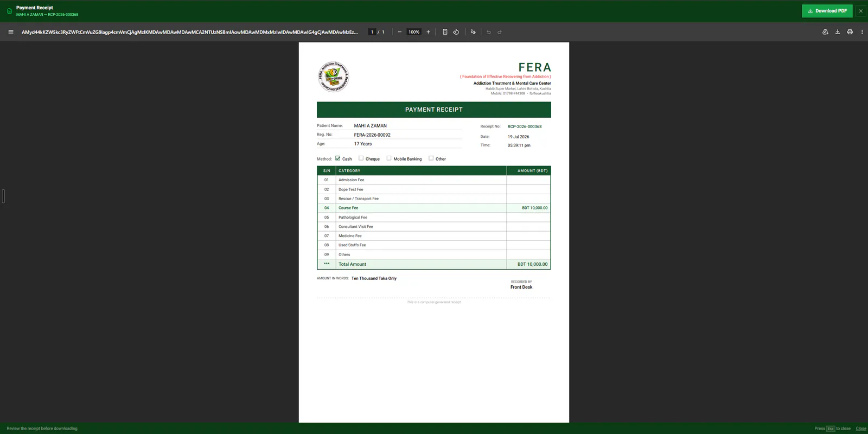Toggle the Cash payment method checkbox

click(337, 158)
